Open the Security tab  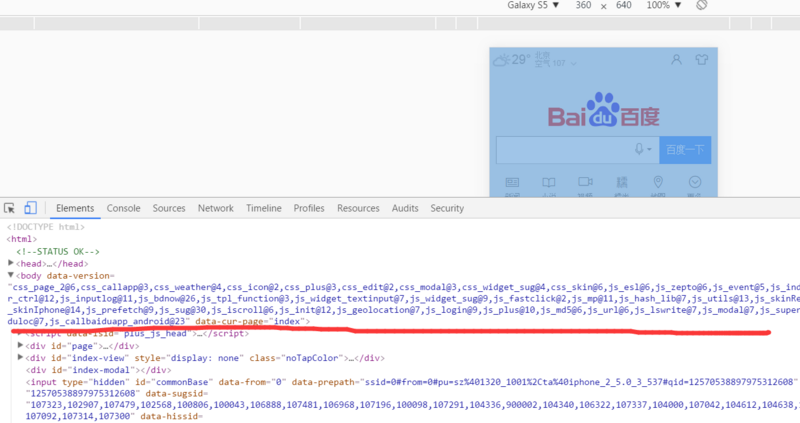(447, 208)
